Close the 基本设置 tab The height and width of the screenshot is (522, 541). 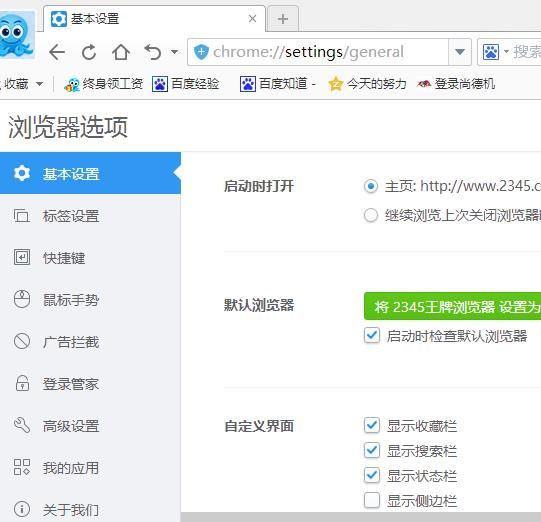(x=253, y=19)
